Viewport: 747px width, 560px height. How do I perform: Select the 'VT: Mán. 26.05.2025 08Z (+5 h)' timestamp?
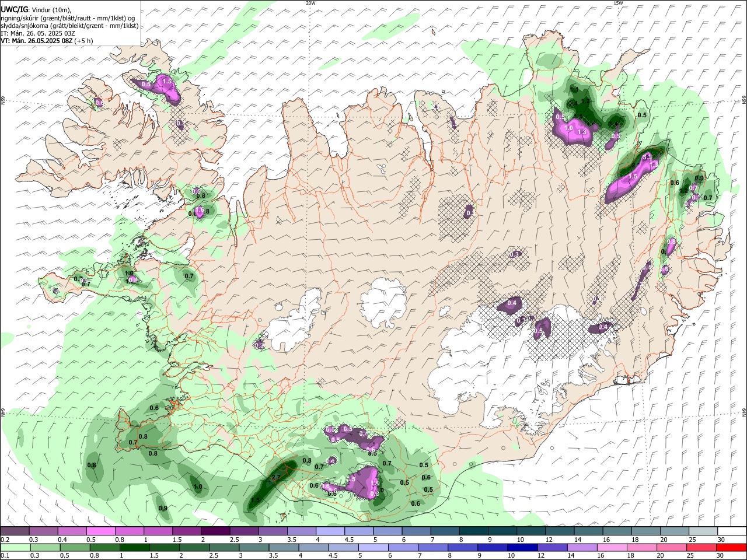(x=47, y=41)
